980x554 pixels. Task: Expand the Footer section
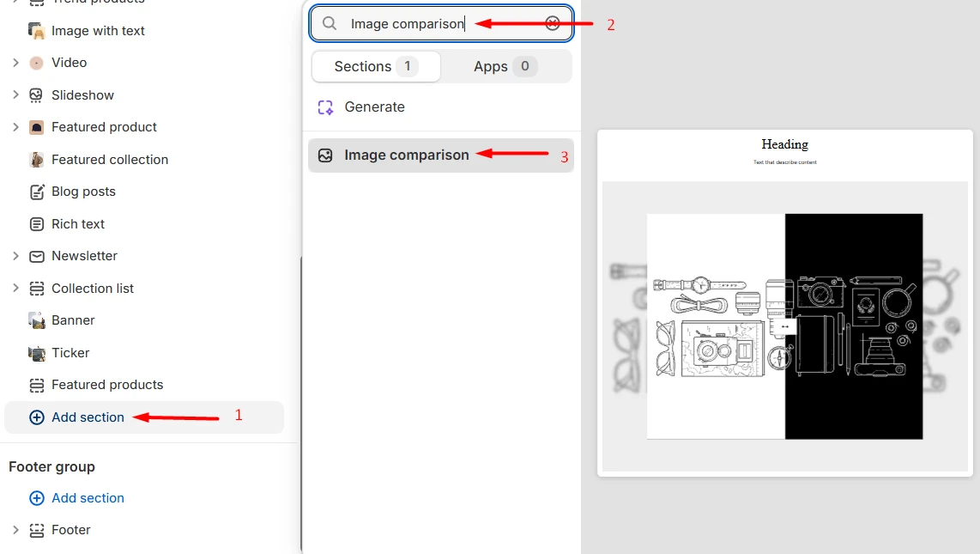pos(16,530)
